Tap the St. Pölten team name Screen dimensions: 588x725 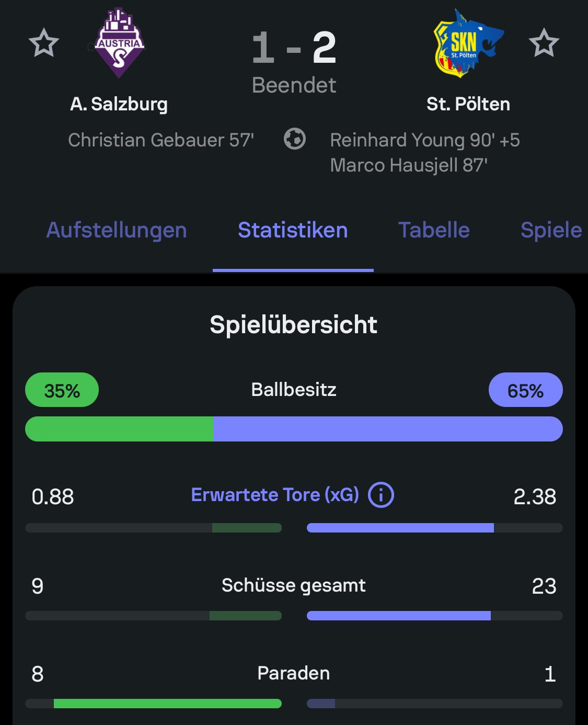click(468, 104)
